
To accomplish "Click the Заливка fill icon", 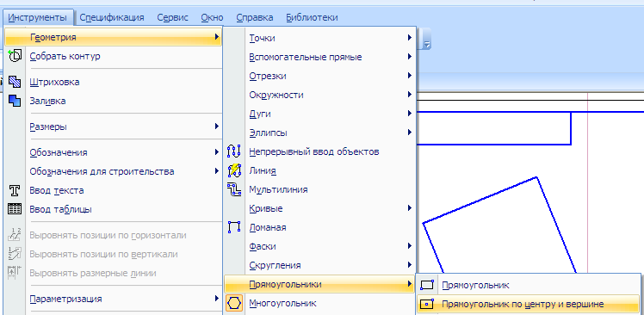I will pos(15,101).
